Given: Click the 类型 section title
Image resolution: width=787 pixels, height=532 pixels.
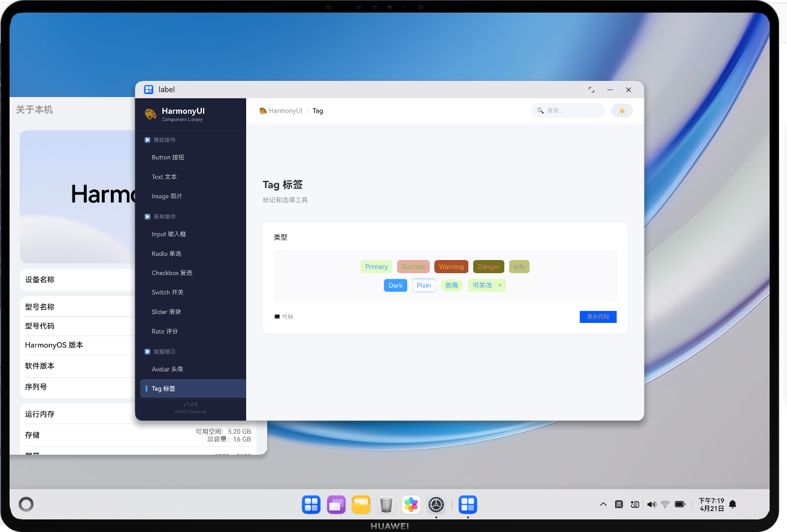Looking at the screenshot, I should click(281, 237).
